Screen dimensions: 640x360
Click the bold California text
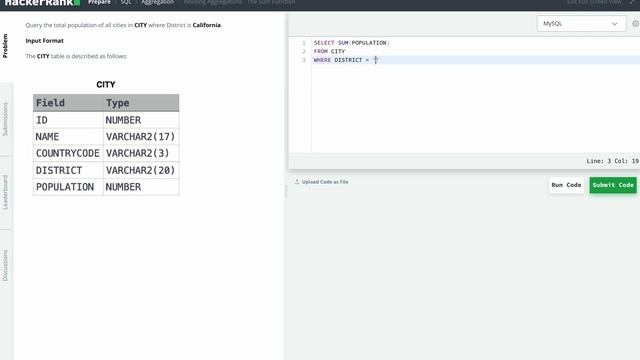pyautogui.click(x=207, y=25)
